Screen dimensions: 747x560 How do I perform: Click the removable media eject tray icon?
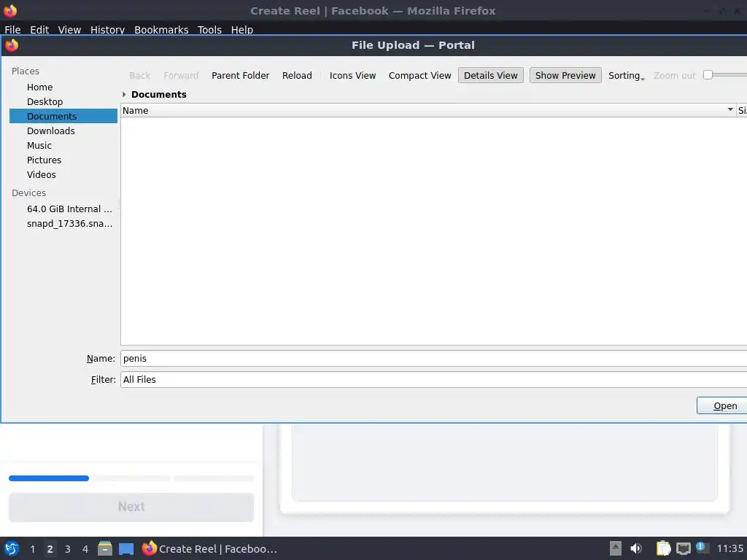tap(616, 548)
